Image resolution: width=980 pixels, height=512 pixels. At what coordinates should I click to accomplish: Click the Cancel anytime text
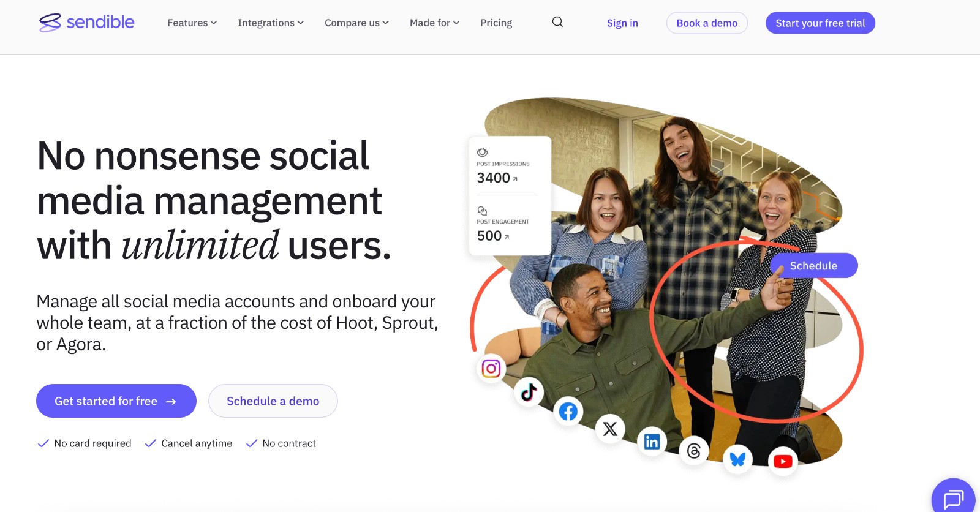coord(197,443)
